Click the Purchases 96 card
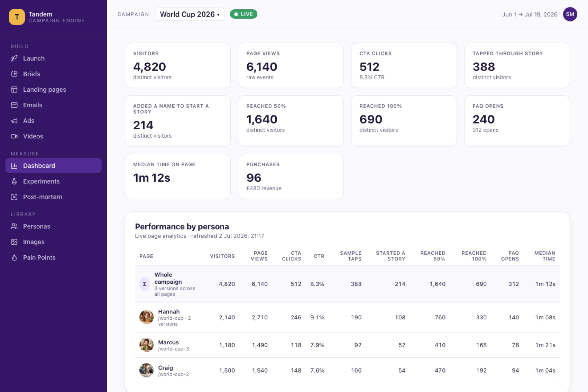The height and width of the screenshot is (392, 588). (291, 176)
